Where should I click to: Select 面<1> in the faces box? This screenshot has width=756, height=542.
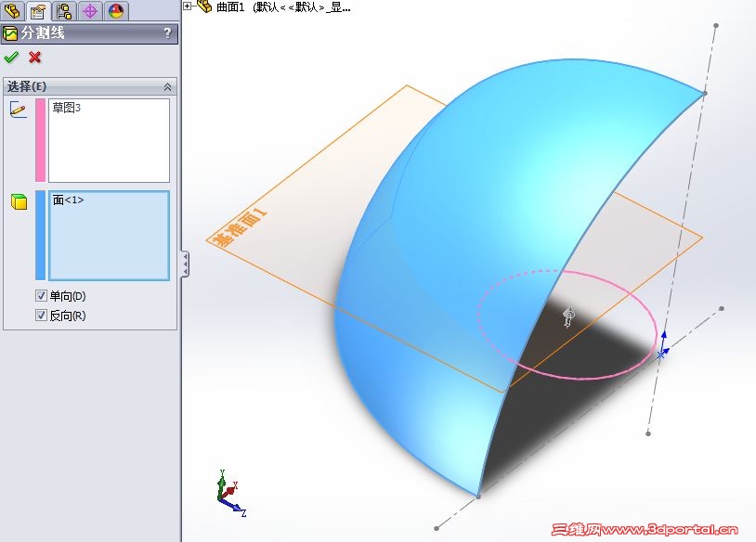[x=68, y=200]
